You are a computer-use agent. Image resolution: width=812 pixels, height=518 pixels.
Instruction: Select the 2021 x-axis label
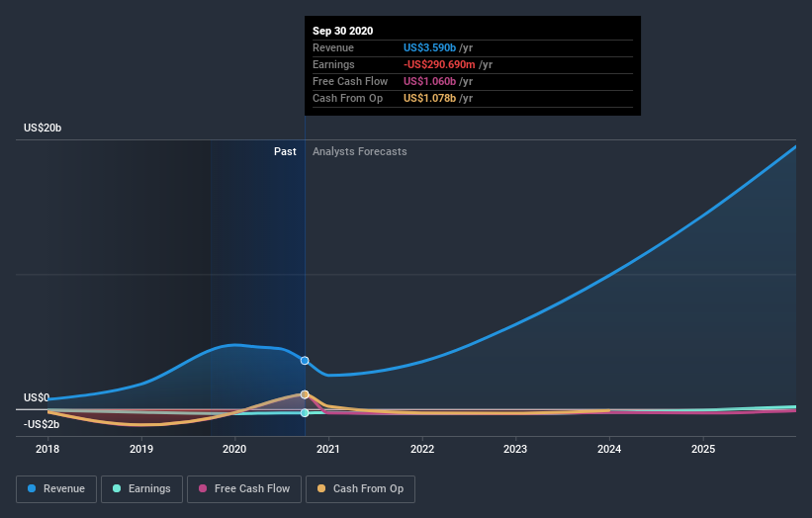[x=328, y=449]
